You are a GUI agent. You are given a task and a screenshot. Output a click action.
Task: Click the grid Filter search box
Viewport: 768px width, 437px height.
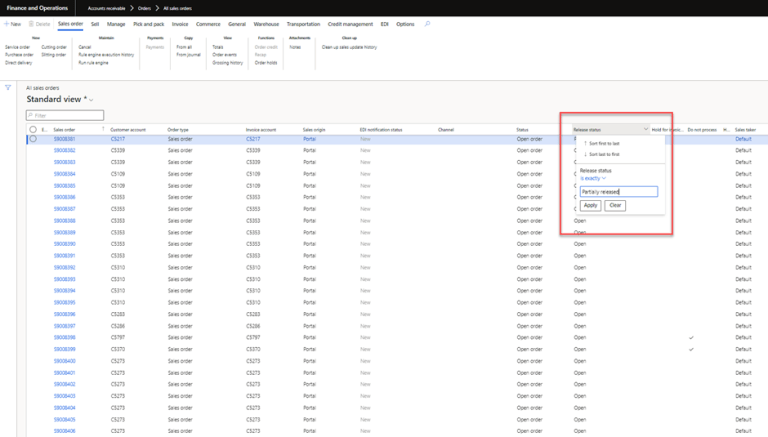point(65,115)
